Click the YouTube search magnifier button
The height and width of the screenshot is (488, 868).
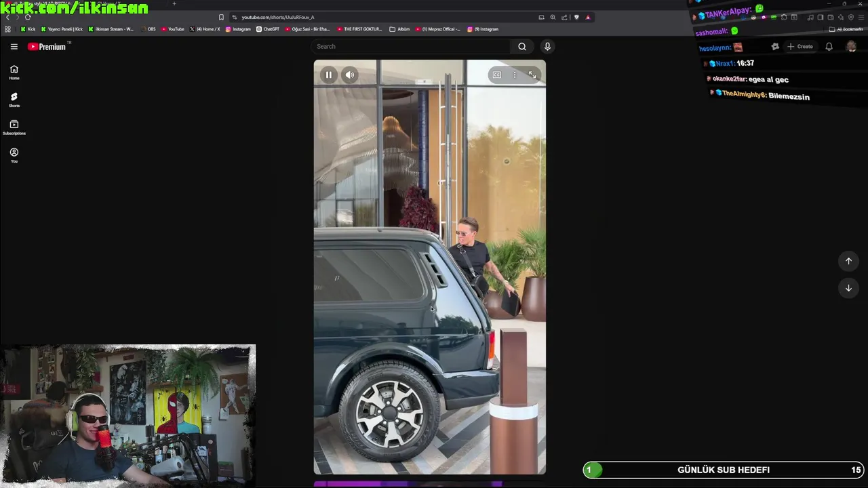(x=522, y=46)
